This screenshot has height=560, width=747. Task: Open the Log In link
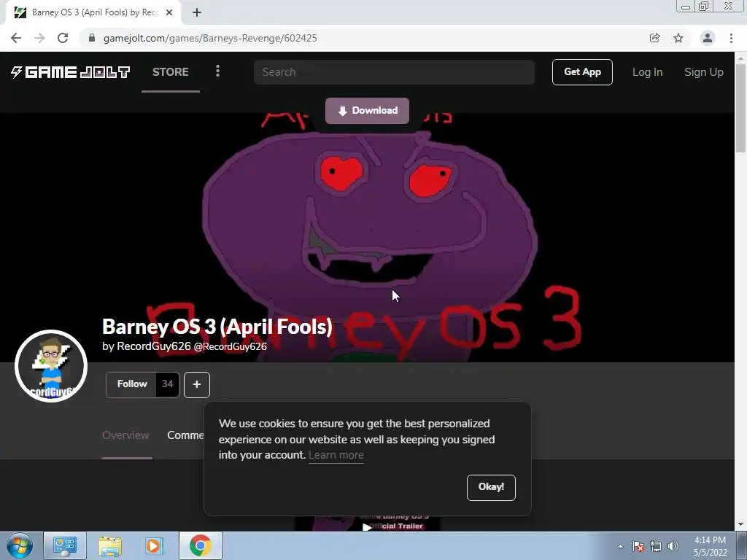pos(647,72)
